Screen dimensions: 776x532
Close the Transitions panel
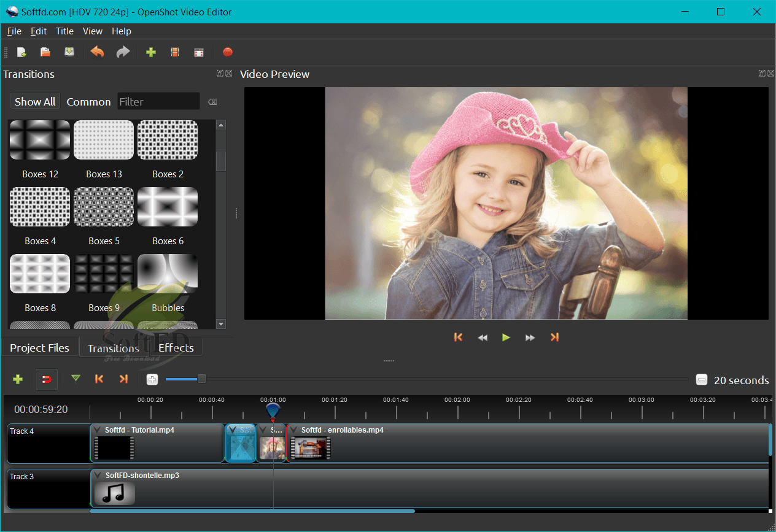[229, 74]
